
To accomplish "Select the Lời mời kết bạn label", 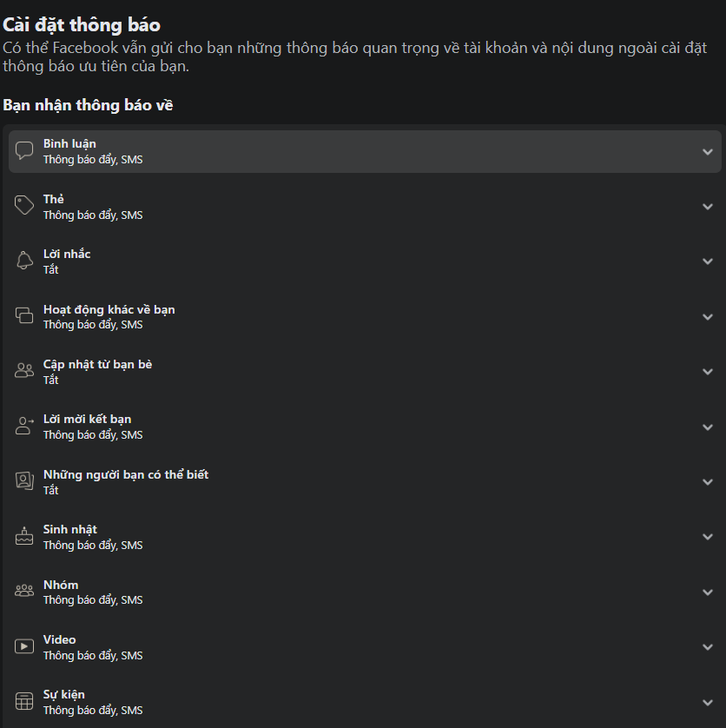I will coord(87,420).
